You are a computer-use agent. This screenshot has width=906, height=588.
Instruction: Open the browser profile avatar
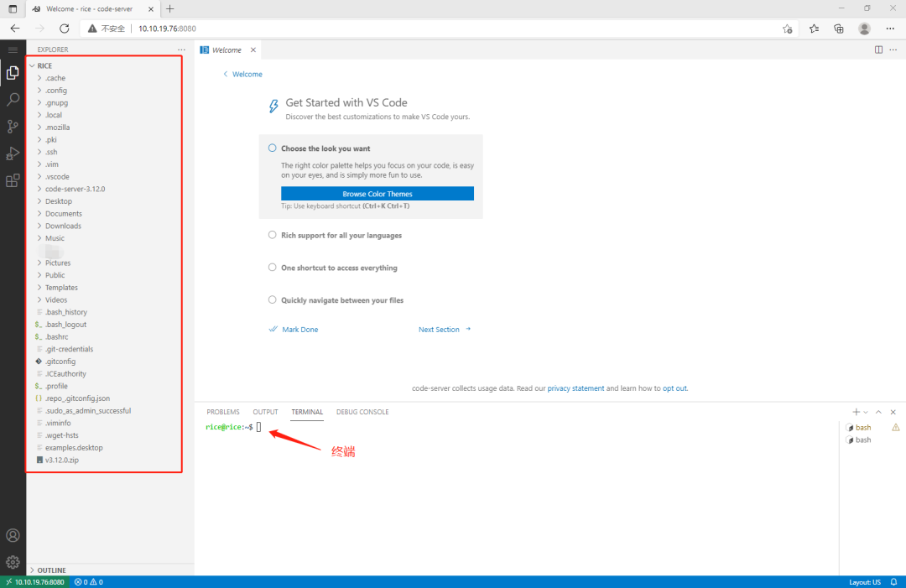tap(864, 29)
